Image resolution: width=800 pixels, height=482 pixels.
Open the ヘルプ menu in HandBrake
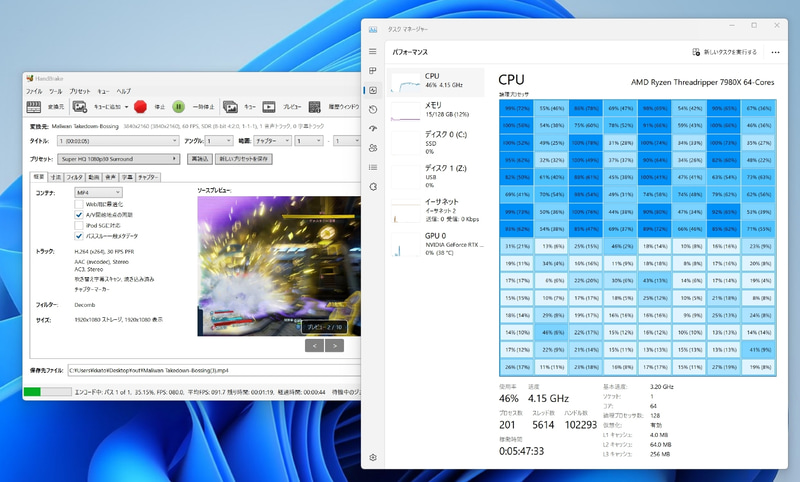pos(123,91)
